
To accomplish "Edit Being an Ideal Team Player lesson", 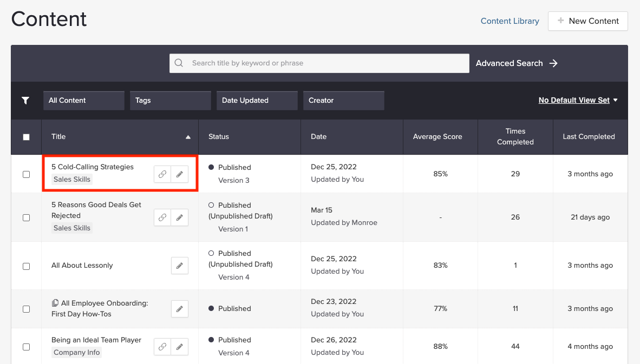I will (x=180, y=347).
